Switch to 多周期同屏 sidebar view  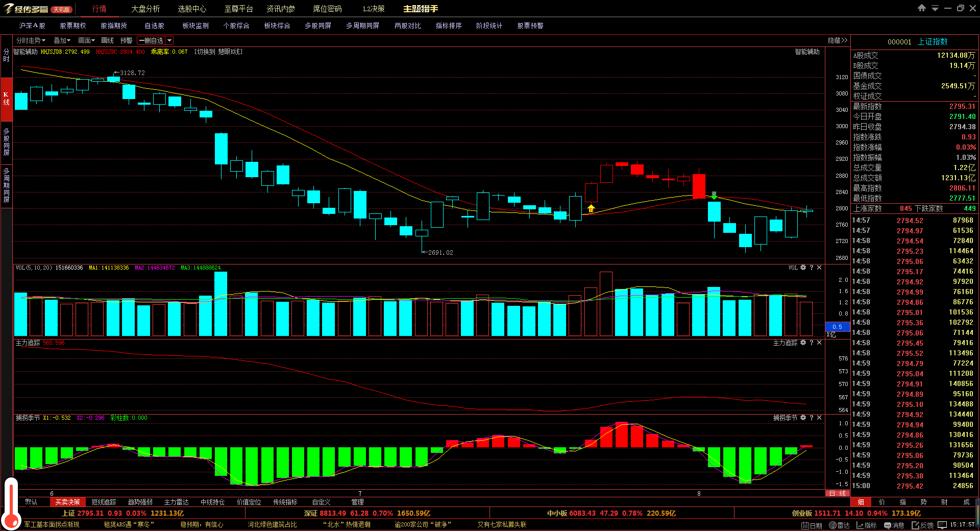click(6, 185)
